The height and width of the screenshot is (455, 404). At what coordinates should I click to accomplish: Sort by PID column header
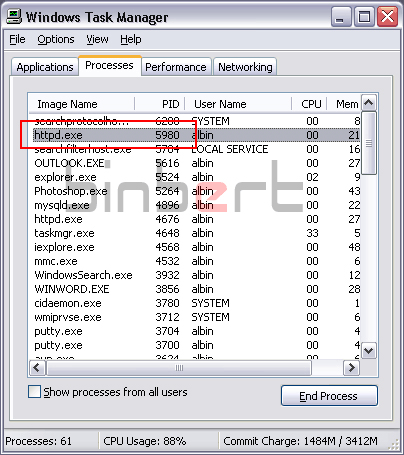(160, 104)
